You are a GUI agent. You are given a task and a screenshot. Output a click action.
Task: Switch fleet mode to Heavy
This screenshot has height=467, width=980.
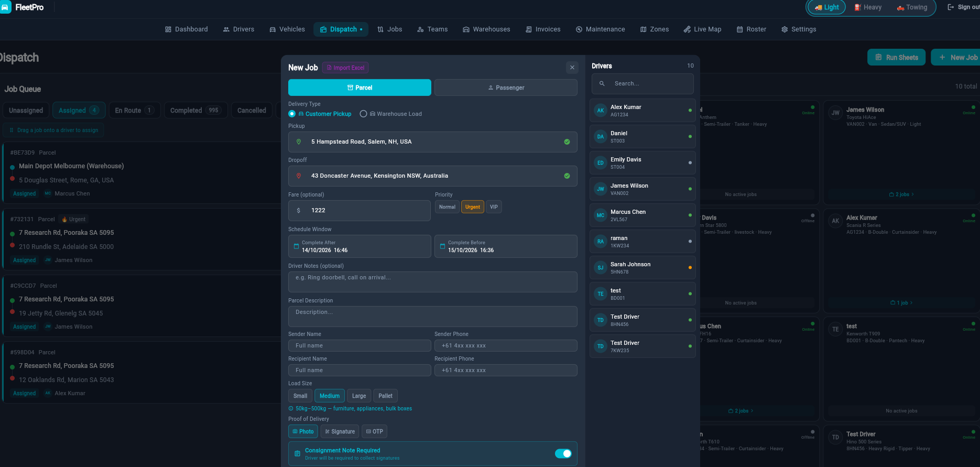click(x=868, y=7)
